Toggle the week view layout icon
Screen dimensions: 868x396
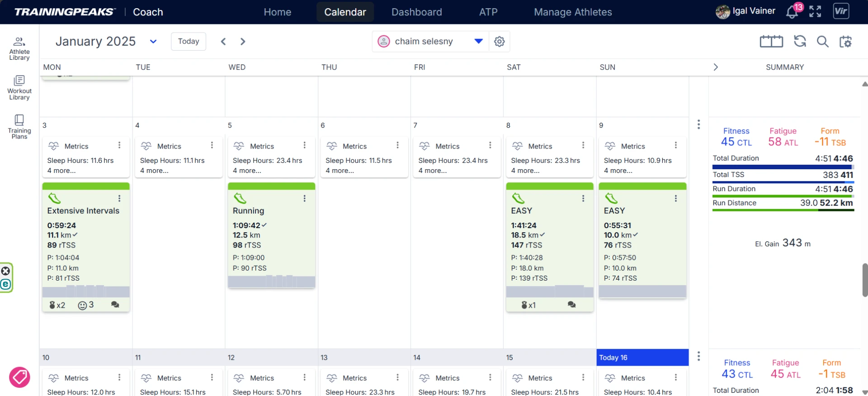pos(771,42)
